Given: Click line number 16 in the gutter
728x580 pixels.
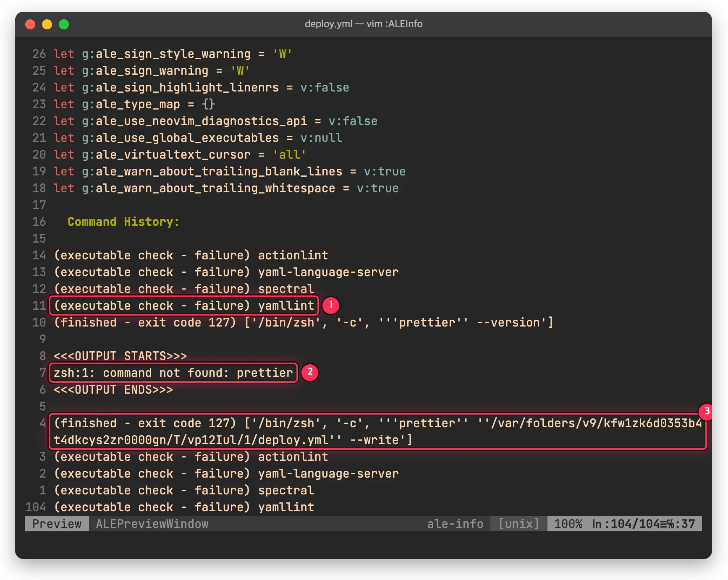Looking at the screenshot, I should pos(39,222).
